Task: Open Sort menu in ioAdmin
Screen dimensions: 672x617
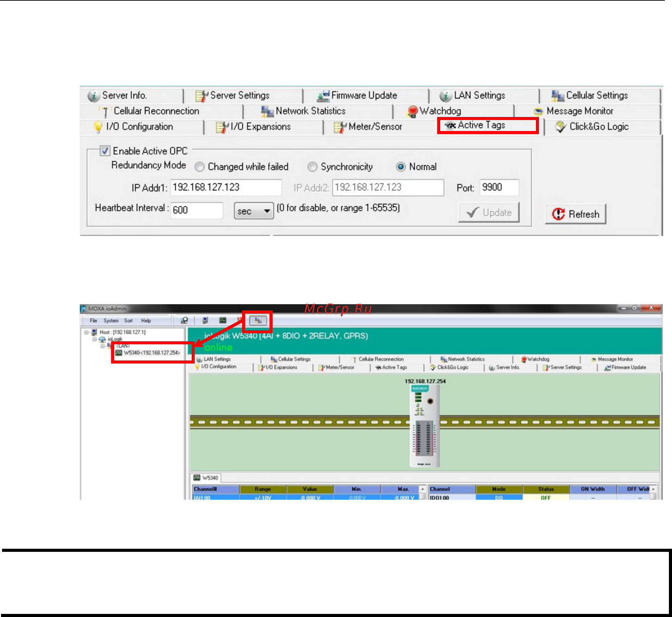Action: [128, 321]
